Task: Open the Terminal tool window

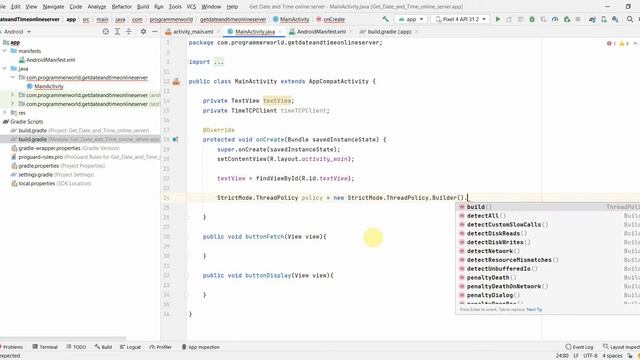Action: [x=45, y=347]
